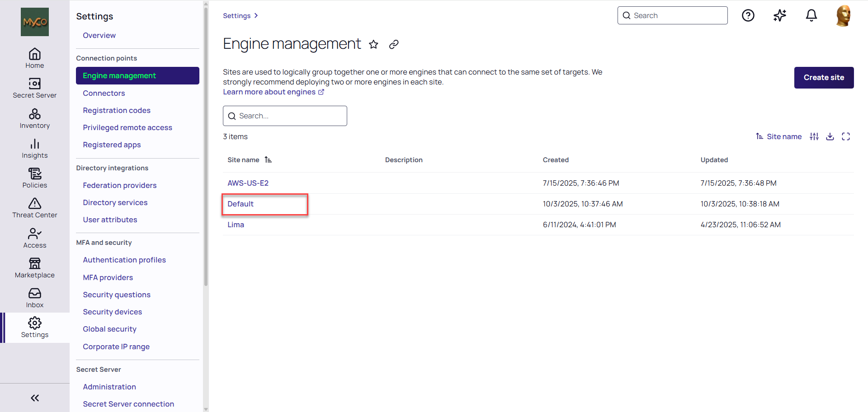Click the settings panel vertical scrollbar
Screen dimensions: 868x412
206,145
